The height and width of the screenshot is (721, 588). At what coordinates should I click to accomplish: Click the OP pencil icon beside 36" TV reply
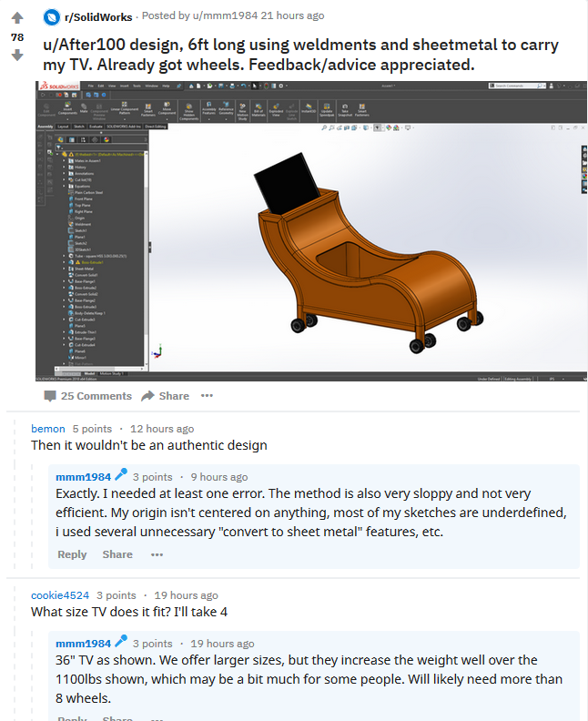coord(121,643)
